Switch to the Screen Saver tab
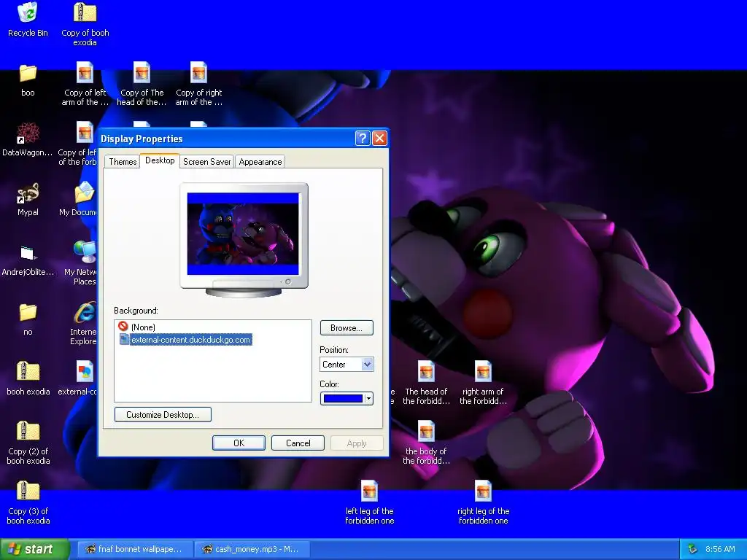 coord(206,161)
